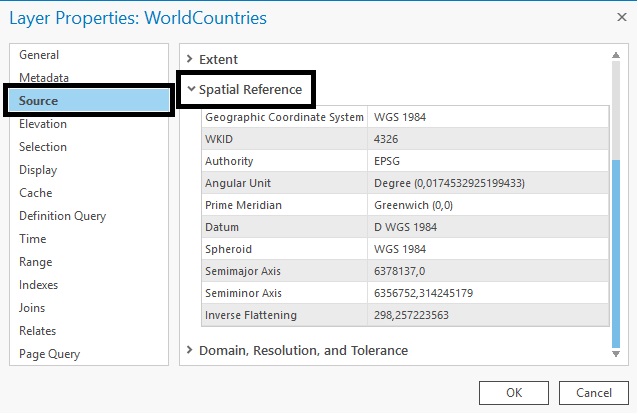Click the vertical scrollbar in properties panel
The width and height of the screenshot is (638, 414).
pos(616,250)
